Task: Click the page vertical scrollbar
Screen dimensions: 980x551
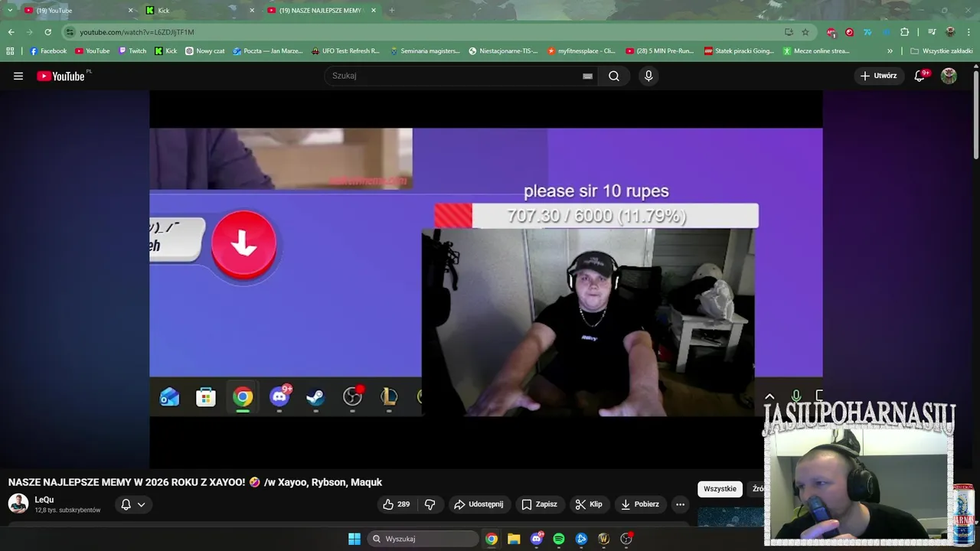Action: 975,115
